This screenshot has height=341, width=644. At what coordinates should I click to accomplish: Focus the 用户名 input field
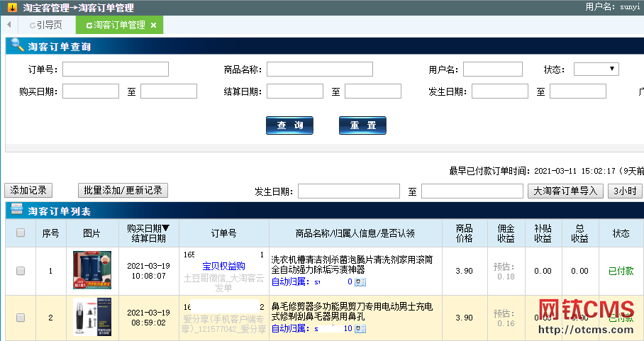493,69
